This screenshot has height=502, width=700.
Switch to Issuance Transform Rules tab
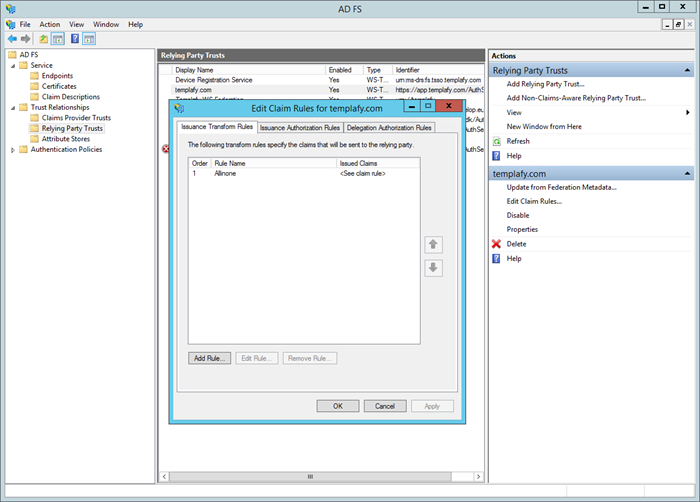217,127
